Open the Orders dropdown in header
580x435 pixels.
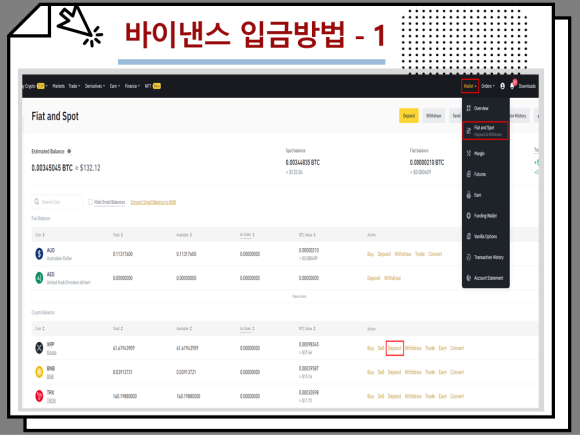coord(488,86)
